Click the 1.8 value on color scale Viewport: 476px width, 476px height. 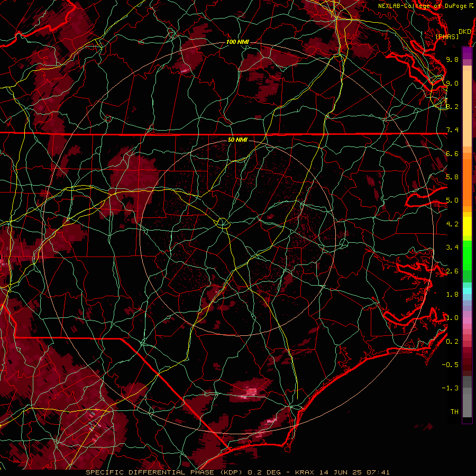point(452,295)
